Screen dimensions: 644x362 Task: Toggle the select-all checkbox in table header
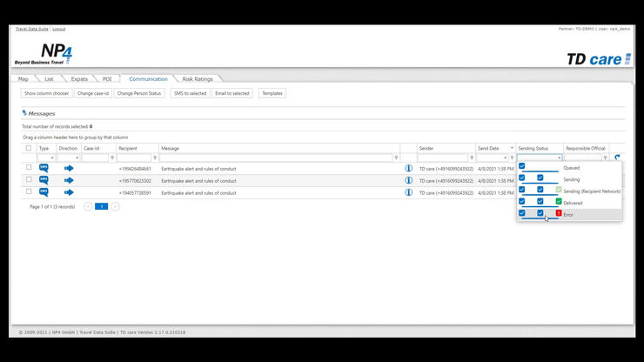[x=29, y=148]
